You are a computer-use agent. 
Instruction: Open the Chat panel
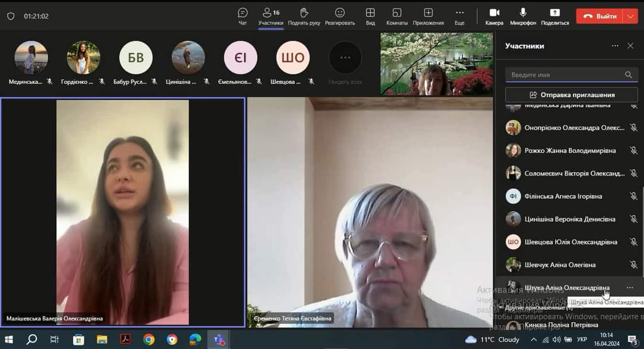(243, 17)
